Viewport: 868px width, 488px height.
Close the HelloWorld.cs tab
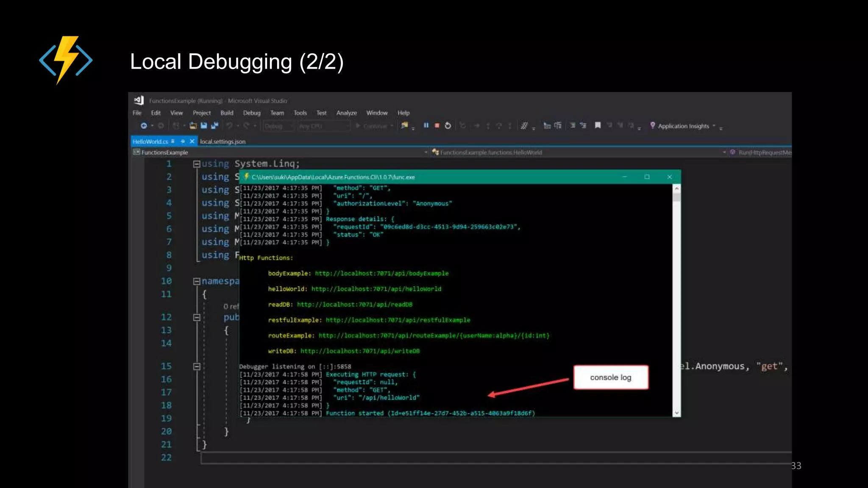192,141
